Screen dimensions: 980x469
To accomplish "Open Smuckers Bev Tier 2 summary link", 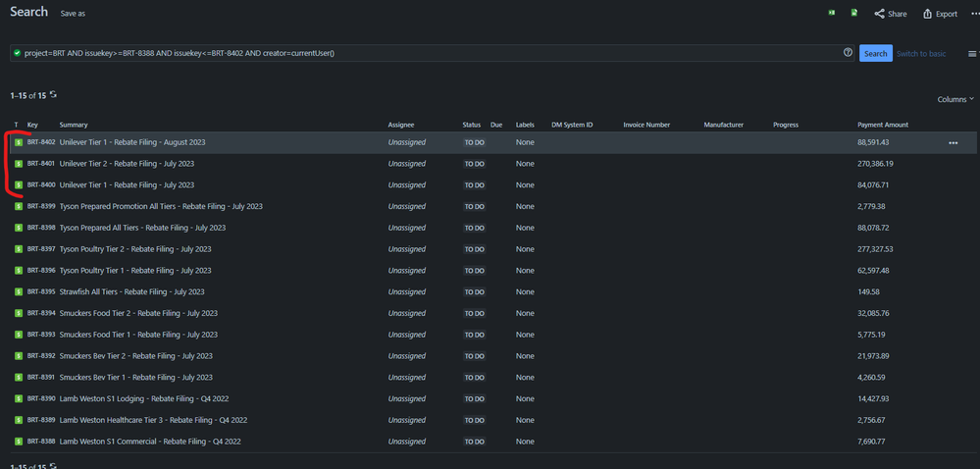I will 135,356.
